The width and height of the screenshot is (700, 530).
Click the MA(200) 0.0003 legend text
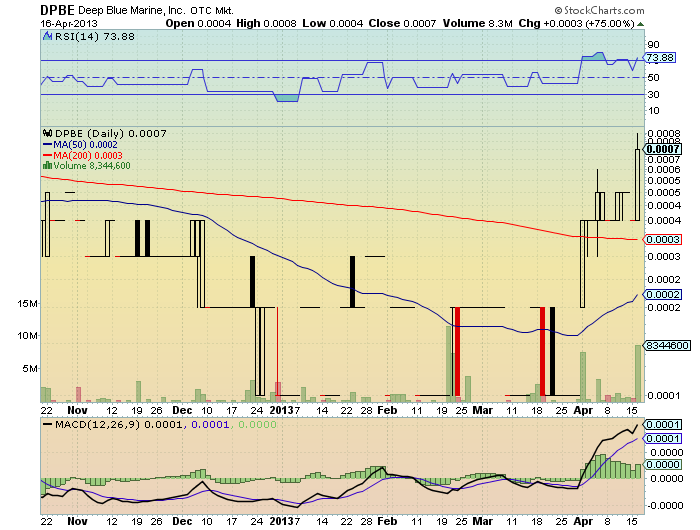(x=88, y=155)
